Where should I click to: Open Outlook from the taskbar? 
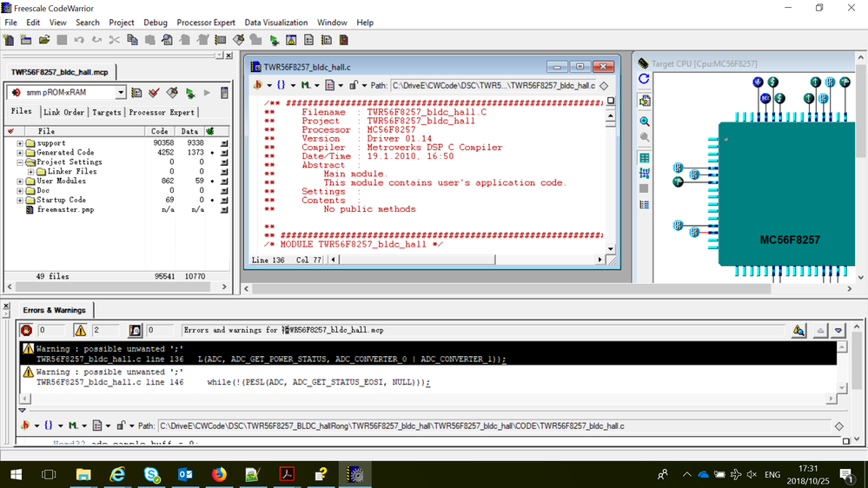185,475
